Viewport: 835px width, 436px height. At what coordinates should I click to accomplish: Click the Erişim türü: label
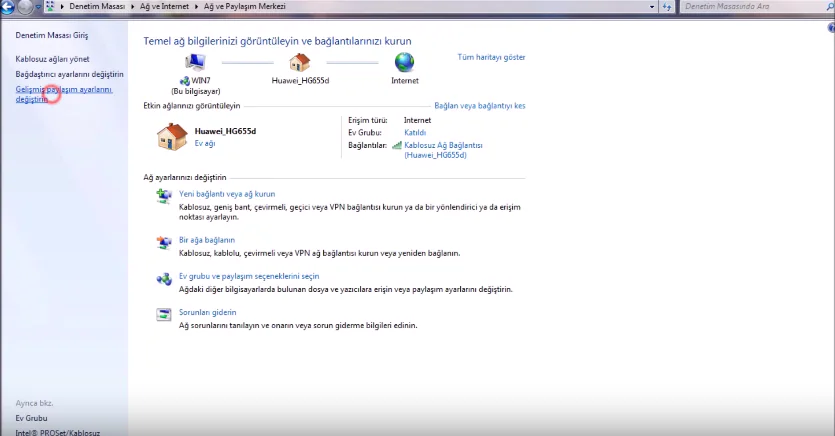pyautogui.click(x=367, y=120)
